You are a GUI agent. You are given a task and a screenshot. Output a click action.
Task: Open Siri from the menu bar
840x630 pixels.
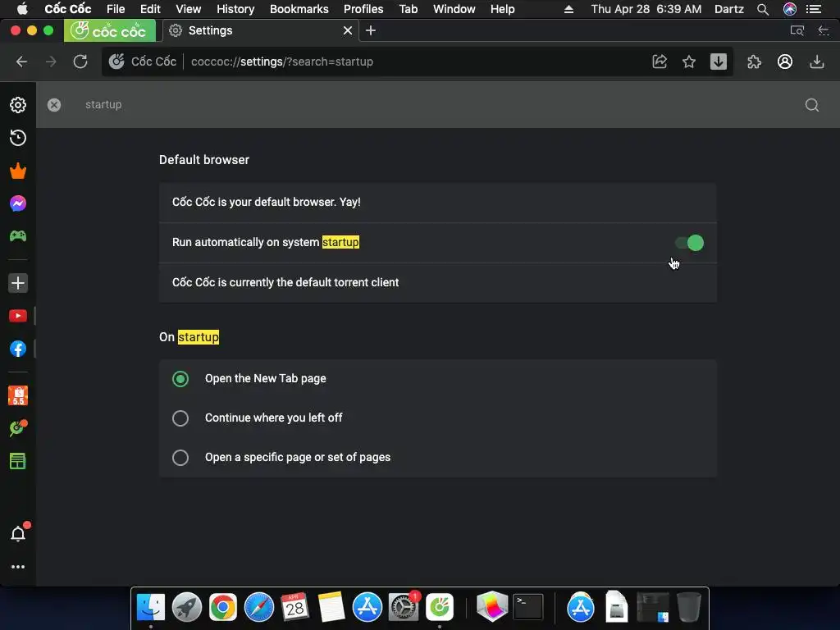coord(790,9)
